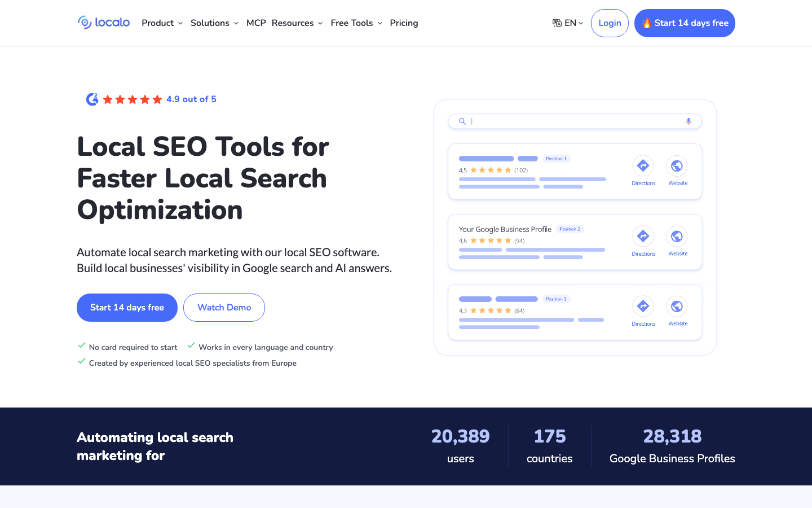Click the fire icon in the header trial button
The image size is (812, 508).
647,23
